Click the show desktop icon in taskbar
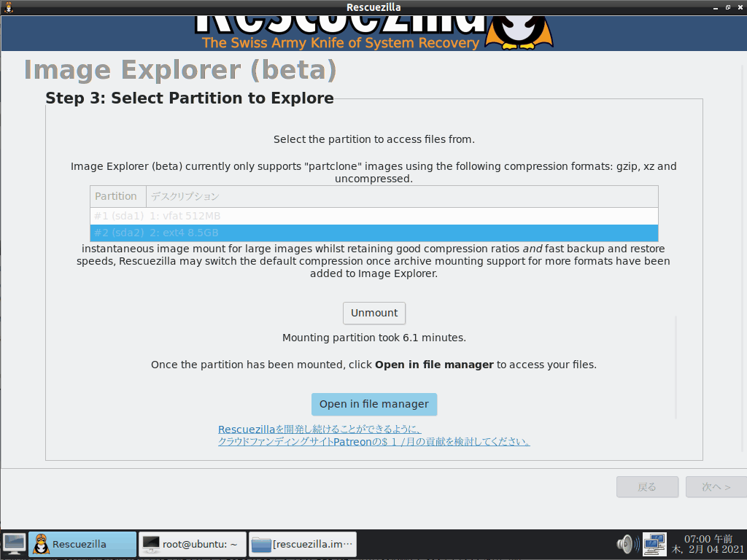The height and width of the screenshot is (560, 747). click(x=15, y=544)
